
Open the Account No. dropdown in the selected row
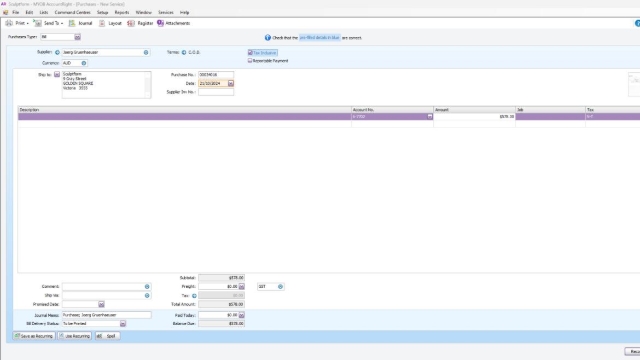point(430,117)
